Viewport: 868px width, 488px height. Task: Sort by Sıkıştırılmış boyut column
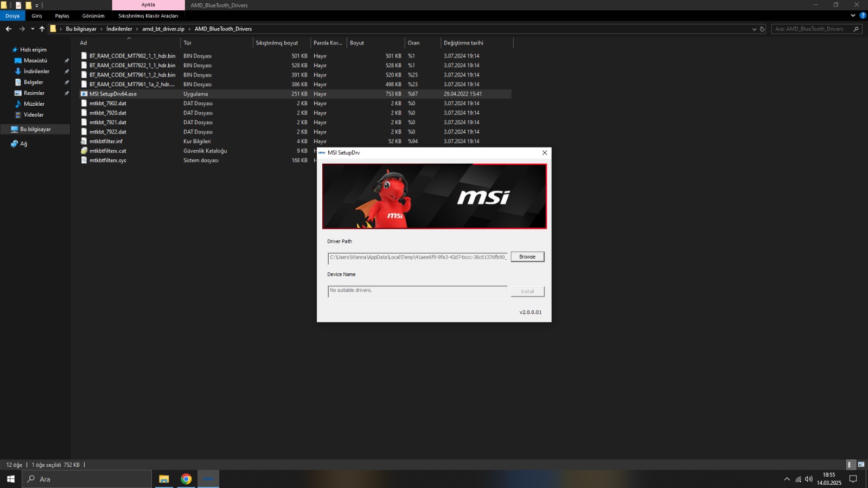282,43
